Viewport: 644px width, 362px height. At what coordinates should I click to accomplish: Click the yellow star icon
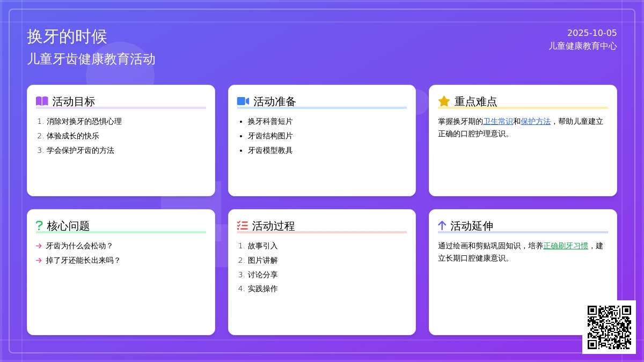tap(444, 101)
